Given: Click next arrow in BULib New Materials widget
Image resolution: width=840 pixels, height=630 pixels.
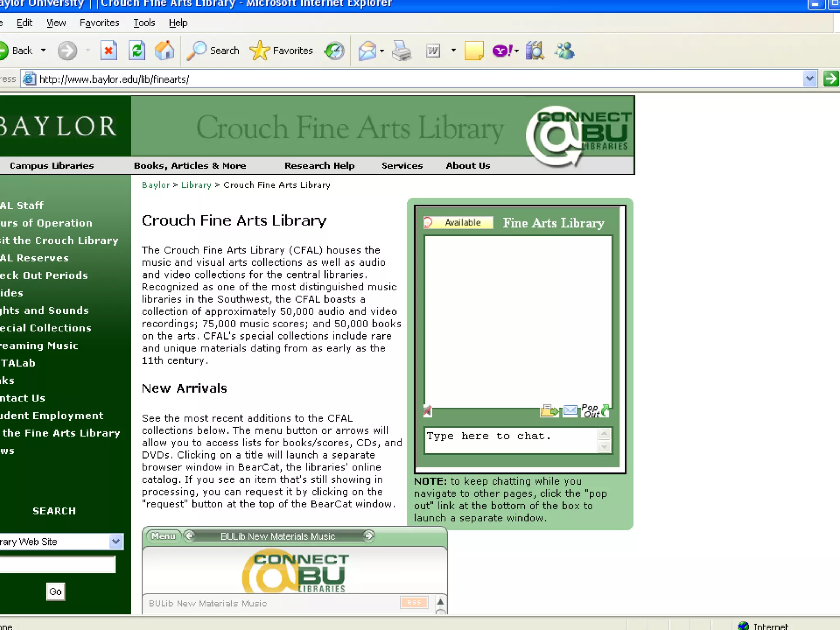Looking at the screenshot, I should [x=369, y=536].
